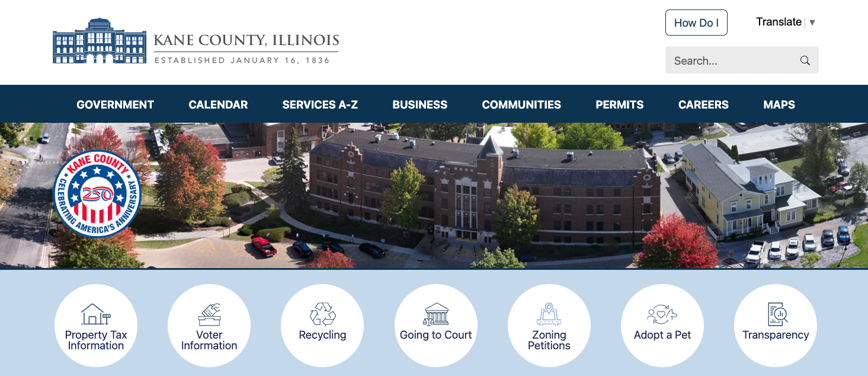Open the Voter Information ballot box icon
This screenshot has width=868, height=376.
point(209,314)
